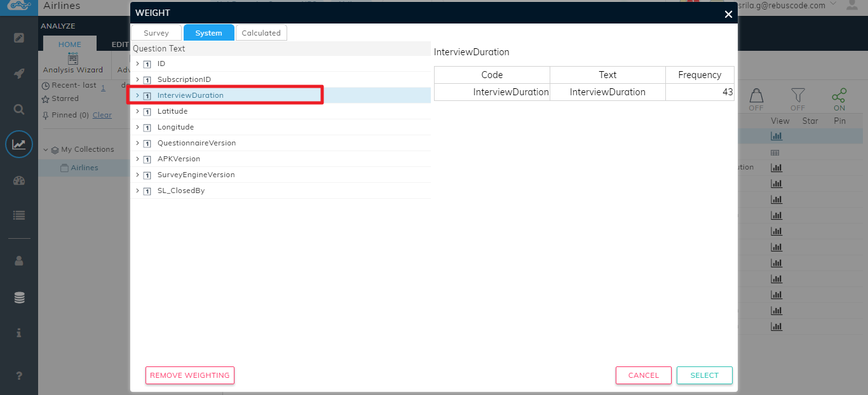Open the pencil edit icon in left sidebar

19,37
